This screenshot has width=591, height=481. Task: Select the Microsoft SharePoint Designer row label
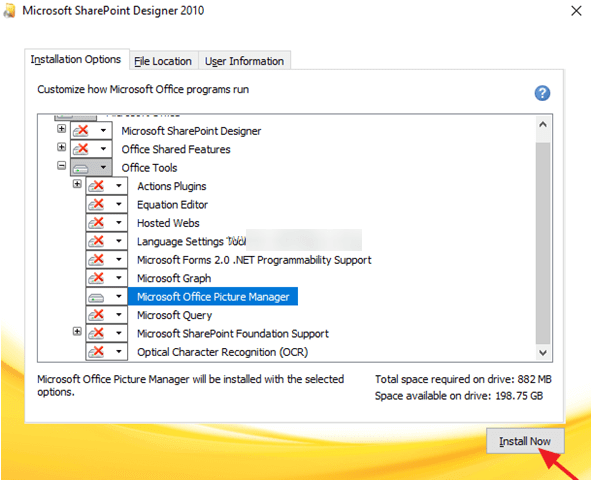point(191,131)
